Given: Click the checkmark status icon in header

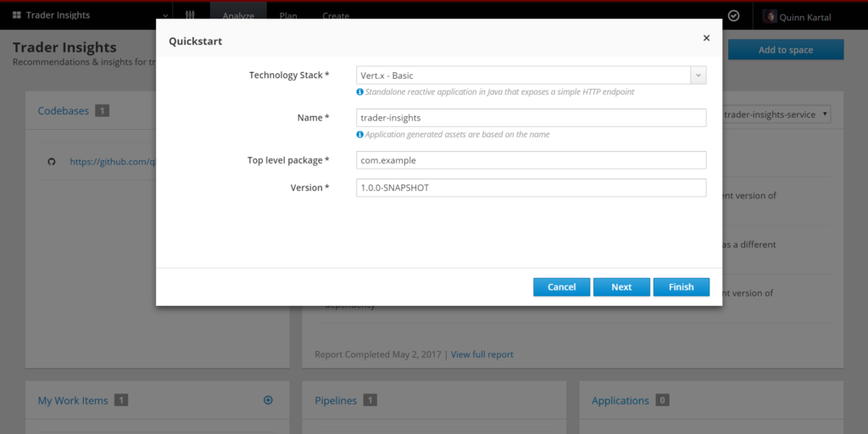Looking at the screenshot, I should [x=733, y=15].
